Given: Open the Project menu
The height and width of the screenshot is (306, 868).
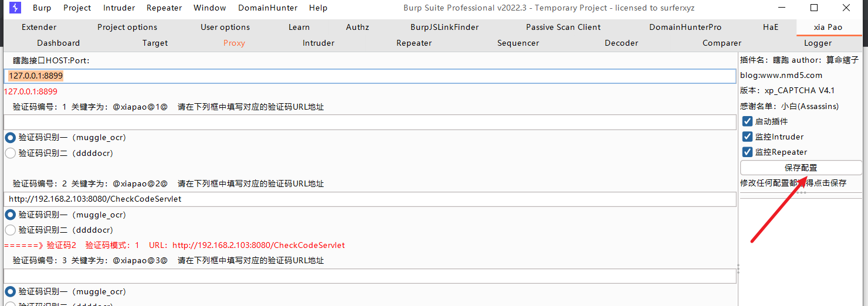Looking at the screenshot, I should 77,8.
